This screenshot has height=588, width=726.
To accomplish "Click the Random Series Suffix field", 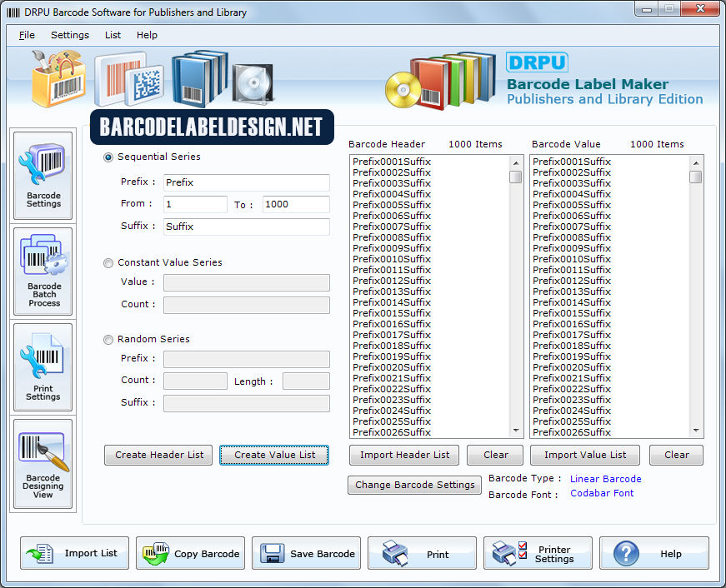I will [247, 403].
